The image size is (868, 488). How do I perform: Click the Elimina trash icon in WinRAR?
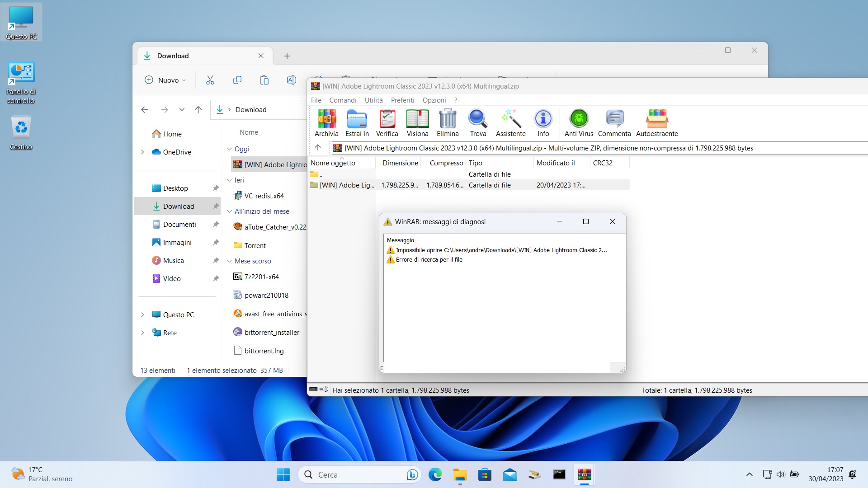pyautogui.click(x=448, y=123)
